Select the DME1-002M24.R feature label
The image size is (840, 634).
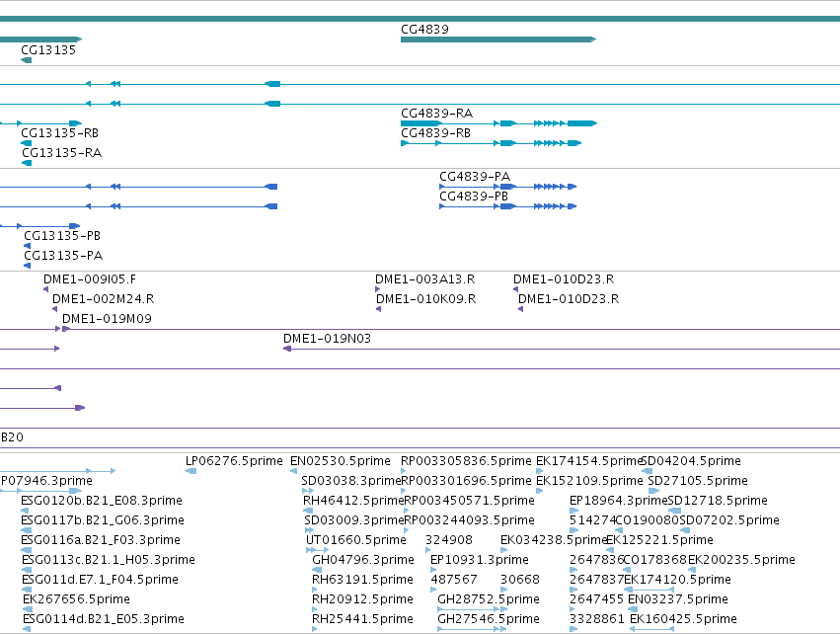103,299
